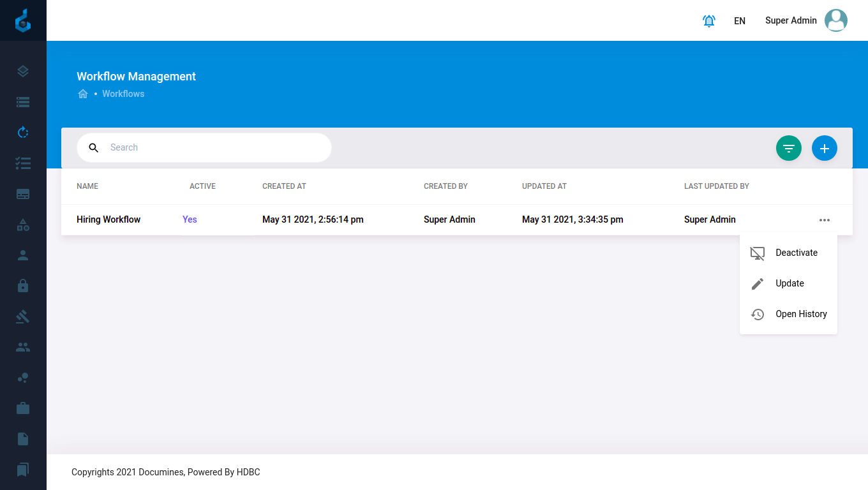Open the lock security sidebar icon

click(x=23, y=286)
